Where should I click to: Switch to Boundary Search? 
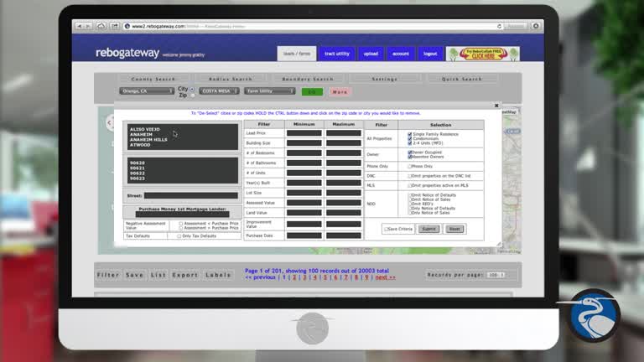(308, 79)
